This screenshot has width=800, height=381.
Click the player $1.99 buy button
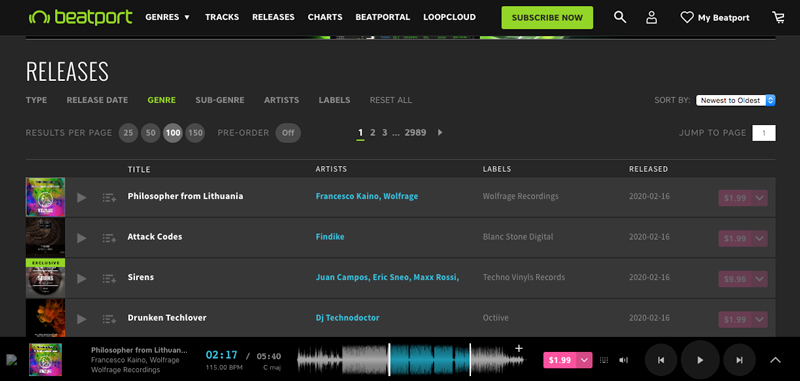click(x=560, y=360)
